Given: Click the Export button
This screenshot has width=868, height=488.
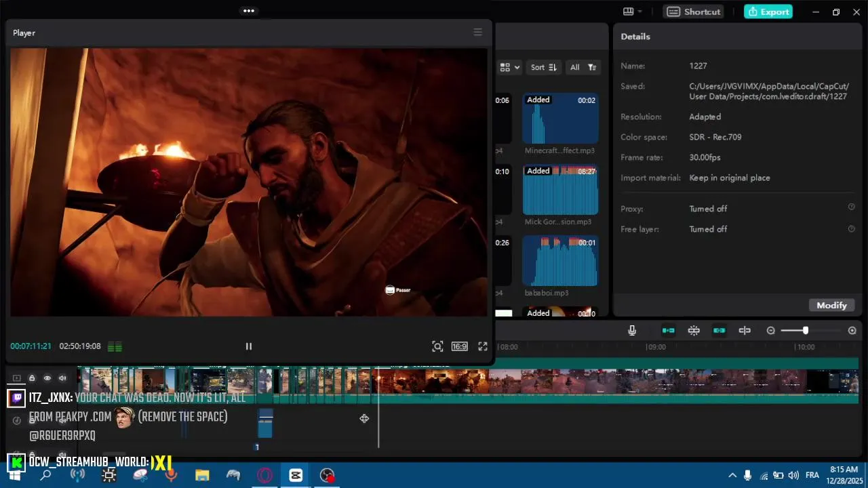Looking at the screenshot, I should point(768,12).
